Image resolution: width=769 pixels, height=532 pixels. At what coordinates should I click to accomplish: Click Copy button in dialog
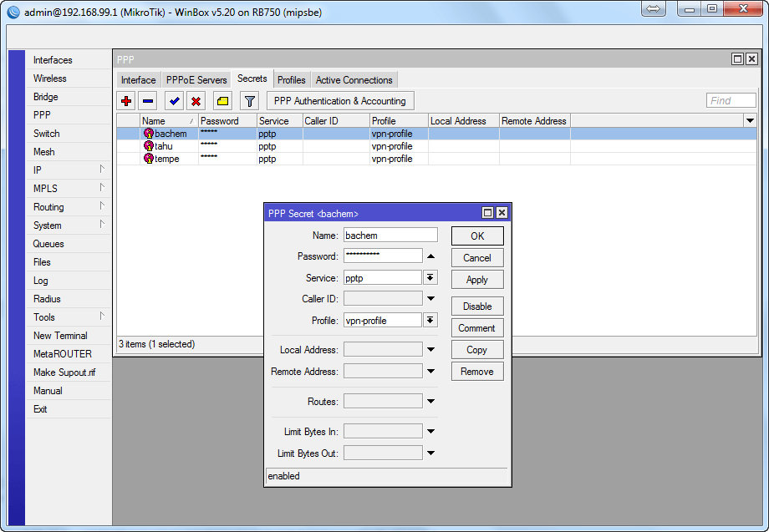click(x=477, y=349)
